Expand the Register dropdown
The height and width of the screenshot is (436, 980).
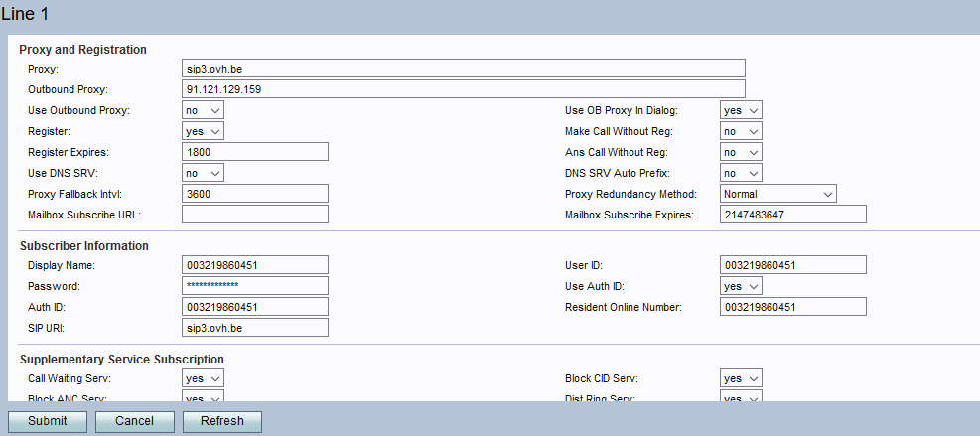204,131
